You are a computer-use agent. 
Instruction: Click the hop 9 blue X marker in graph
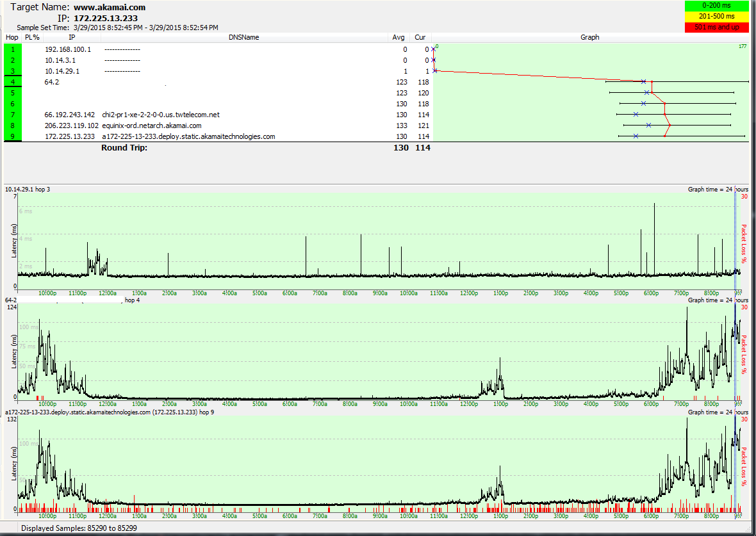[636, 136]
